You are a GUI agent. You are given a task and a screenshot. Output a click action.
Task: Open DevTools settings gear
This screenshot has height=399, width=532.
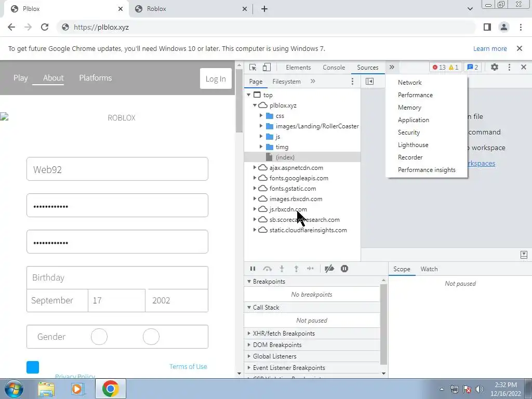pos(495,67)
